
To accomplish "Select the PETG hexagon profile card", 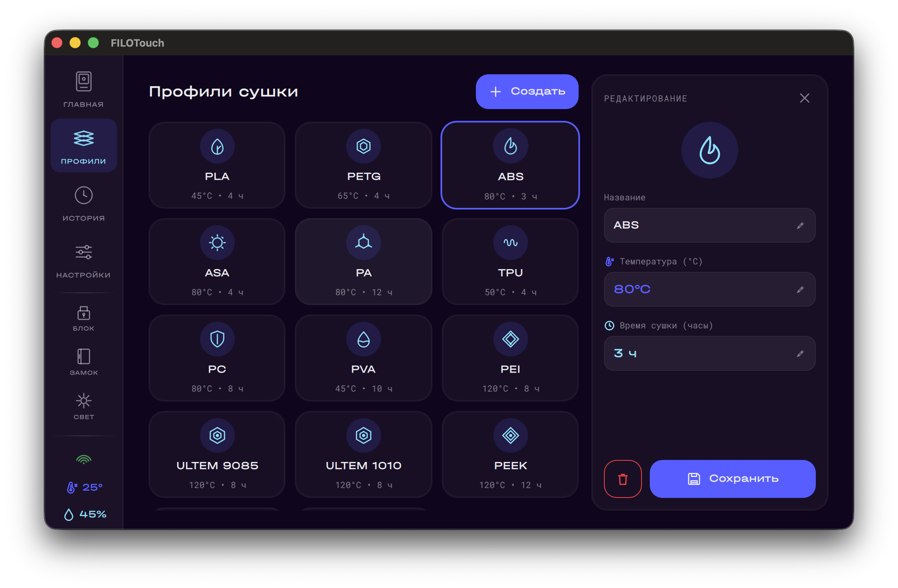I will [363, 165].
